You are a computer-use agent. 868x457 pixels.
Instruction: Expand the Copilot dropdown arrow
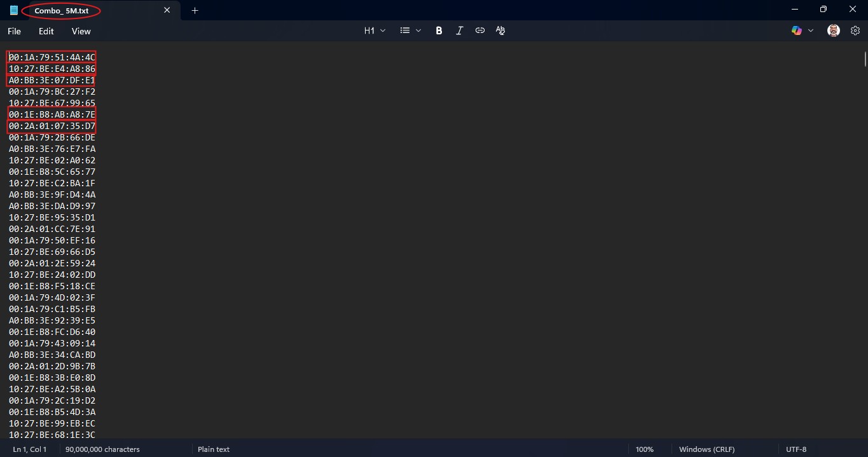[811, 31]
